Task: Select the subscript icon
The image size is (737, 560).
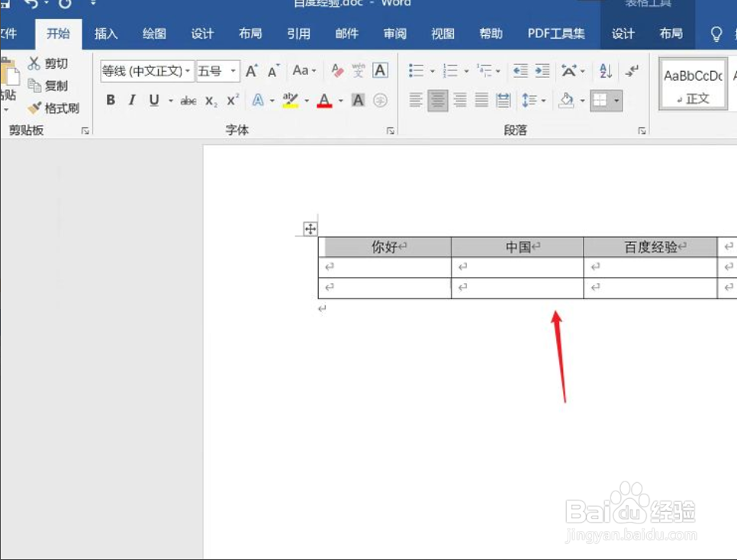Action: pyautogui.click(x=211, y=100)
